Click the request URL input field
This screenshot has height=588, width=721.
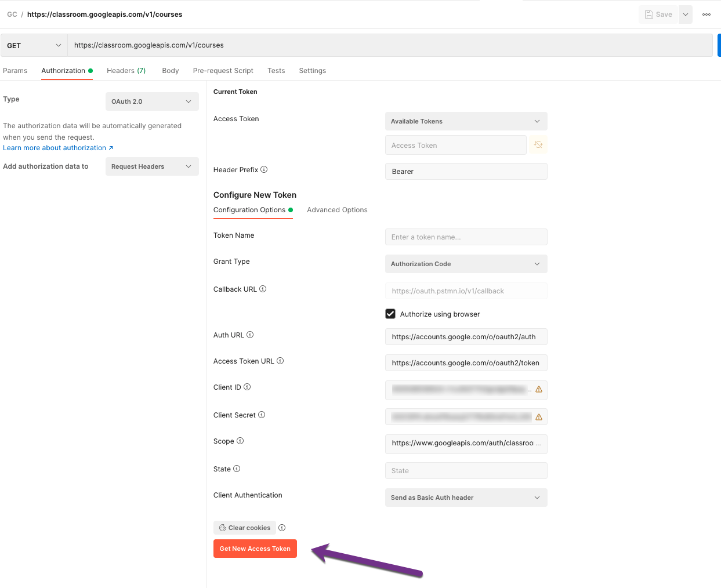point(390,45)
